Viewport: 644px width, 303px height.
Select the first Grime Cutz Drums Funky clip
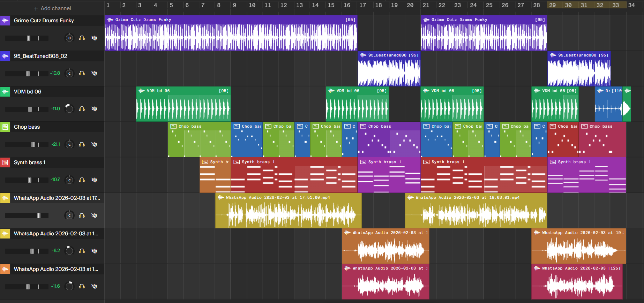pos(230,35)
